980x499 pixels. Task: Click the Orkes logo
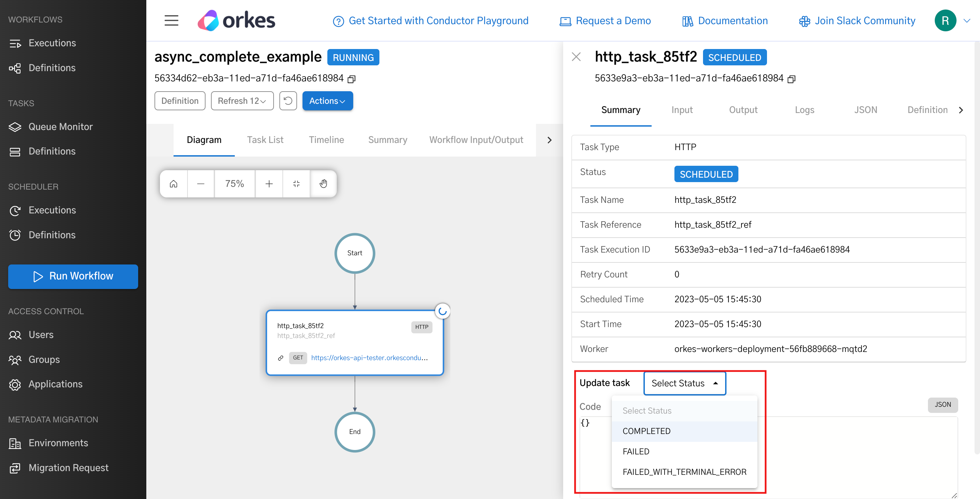point(236,20)
